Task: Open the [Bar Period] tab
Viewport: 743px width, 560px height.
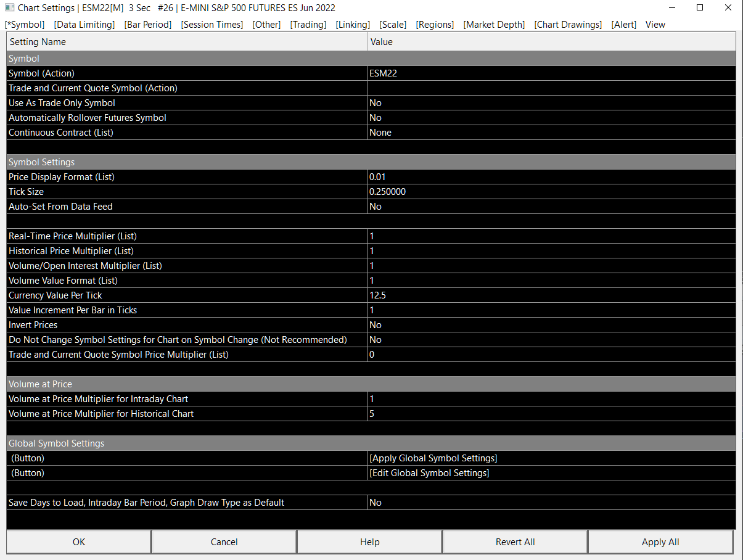Action: point(148,25)
